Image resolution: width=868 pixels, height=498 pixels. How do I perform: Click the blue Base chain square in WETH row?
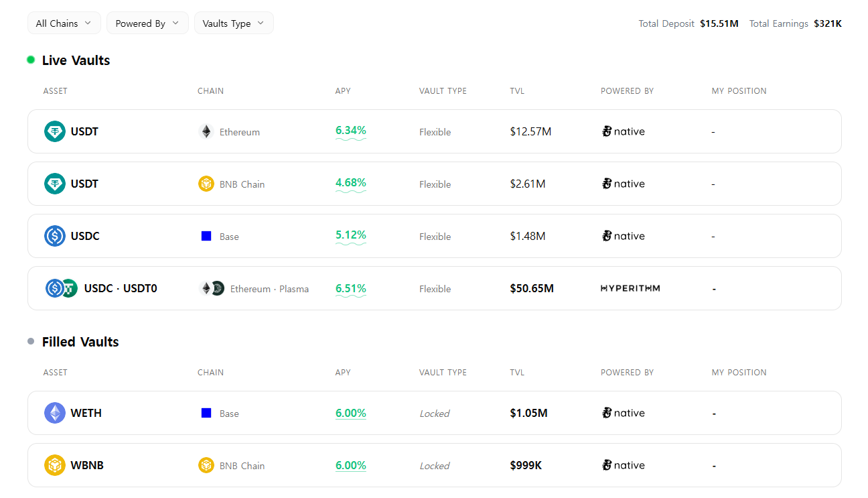click(206, 413)
